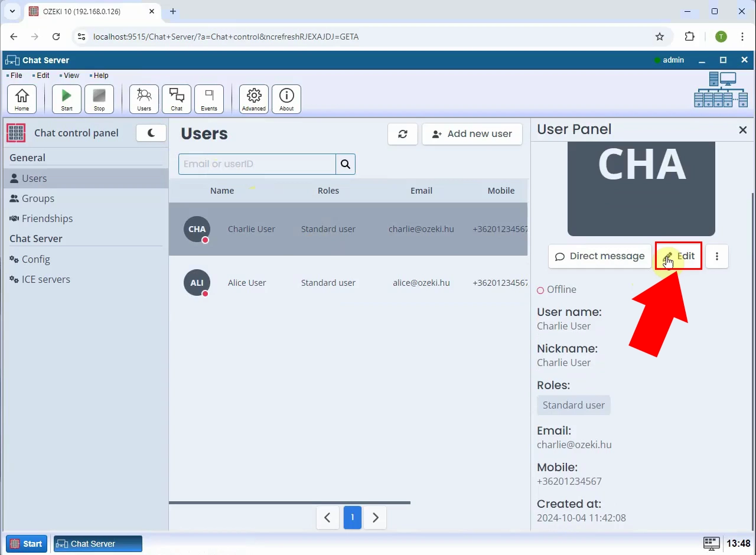
Task: Bookmark this page with star icon
Action: [660, 37]
